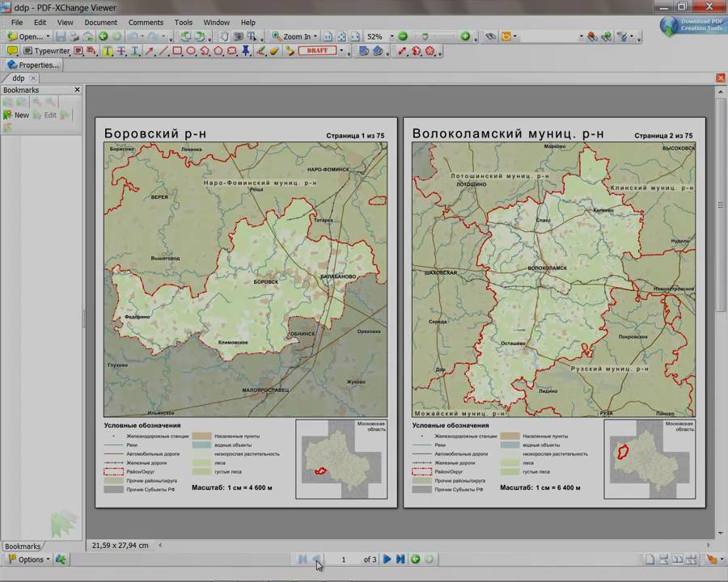Click the Open... toolbar button
Screen dimensions: 728x582
point(26,36)
